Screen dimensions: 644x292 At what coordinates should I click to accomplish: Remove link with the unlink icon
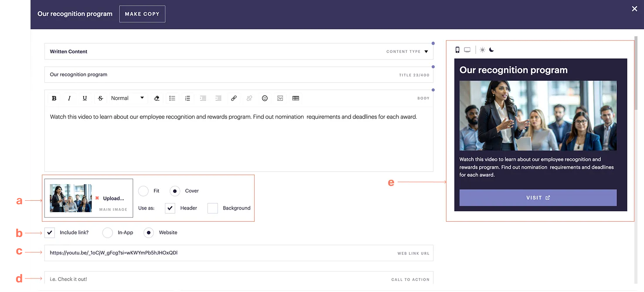pos(249,98)
